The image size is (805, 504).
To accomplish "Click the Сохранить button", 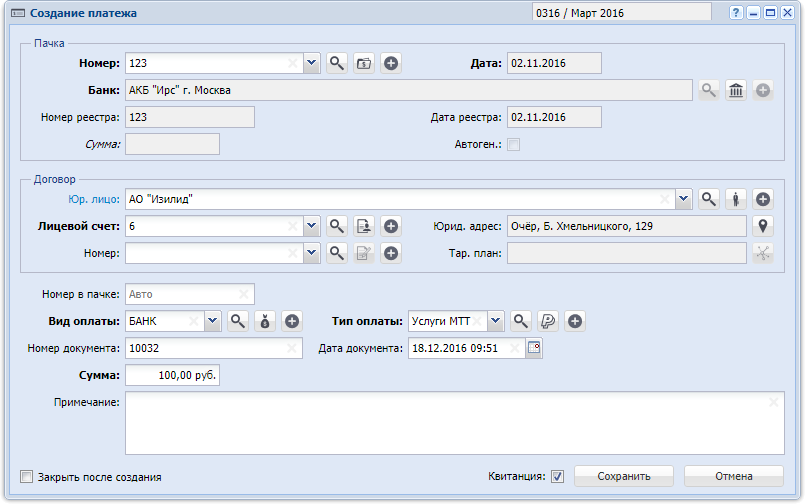I will (x=624, y=476).
